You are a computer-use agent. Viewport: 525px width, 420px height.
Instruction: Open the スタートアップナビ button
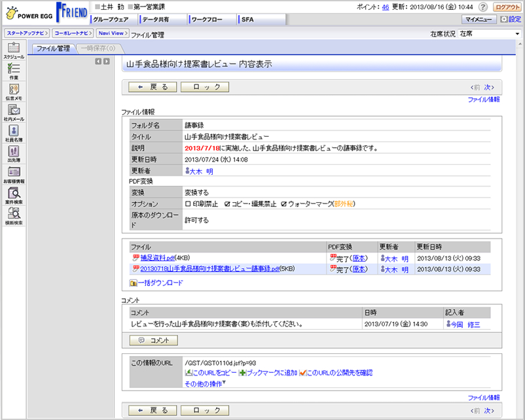(x=27, y=33)
